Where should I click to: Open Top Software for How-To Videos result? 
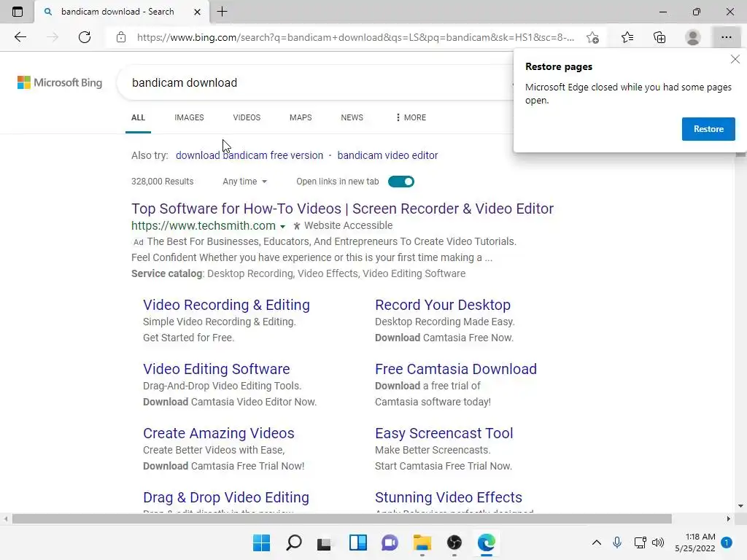click(343, 209)
